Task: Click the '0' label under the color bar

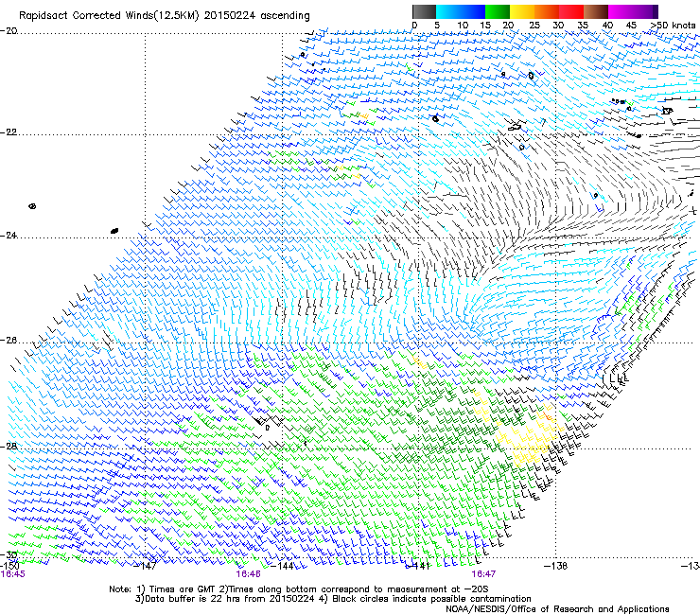Action: (x=414, y=25)
